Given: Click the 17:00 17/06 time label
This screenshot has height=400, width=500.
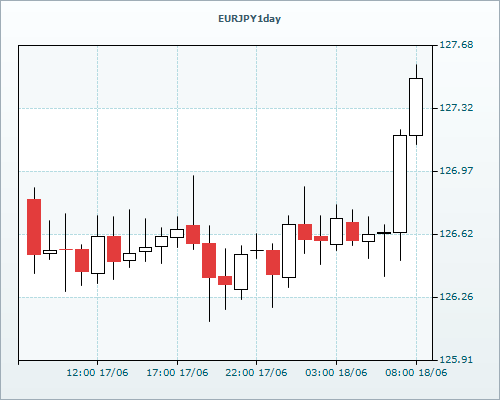Looking at the screenshot, I should (x=177, y=373).
